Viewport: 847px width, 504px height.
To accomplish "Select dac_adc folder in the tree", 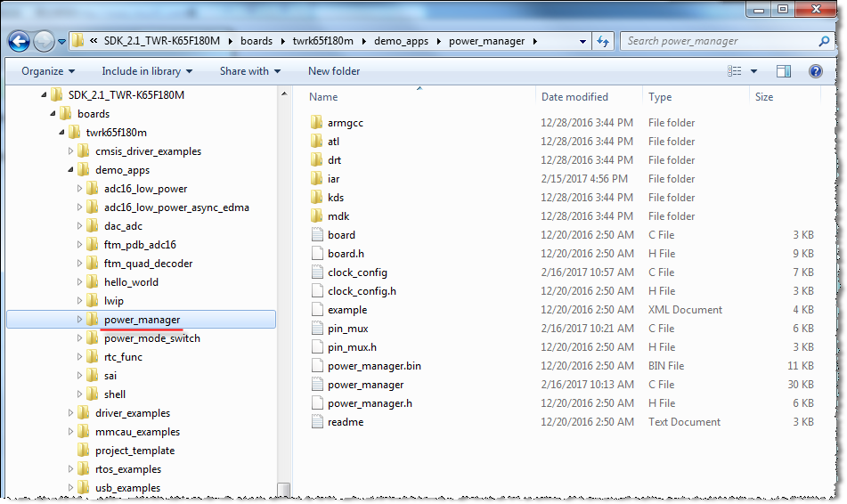I will tap(123, 226).
